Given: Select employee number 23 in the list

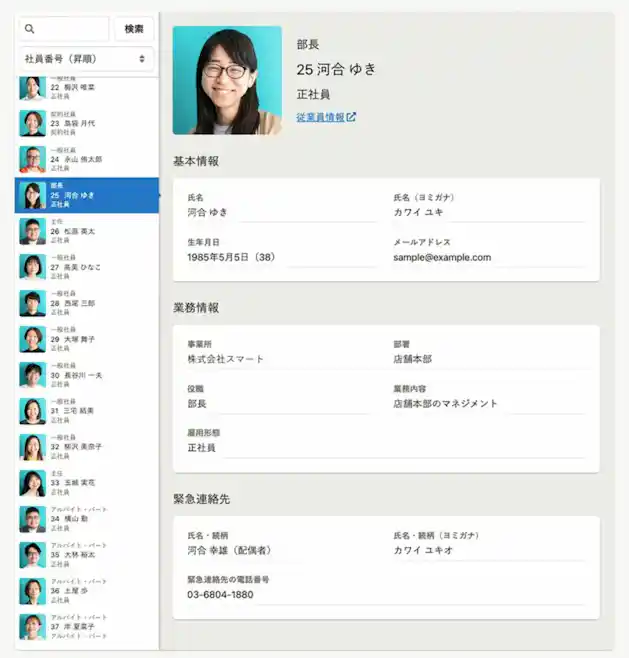Looking at the screenshot, I should pyautogui.click(x=87, y=123).
